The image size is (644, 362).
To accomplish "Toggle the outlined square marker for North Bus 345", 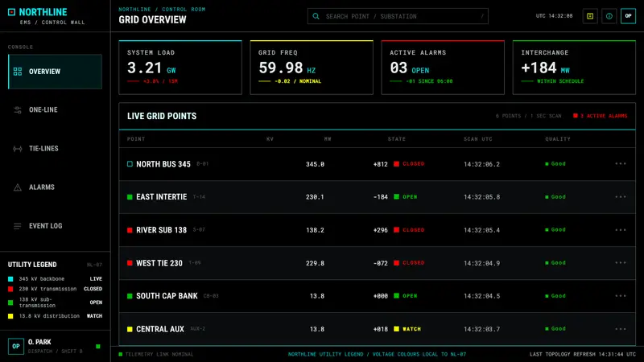I will (x=130, y=164).
